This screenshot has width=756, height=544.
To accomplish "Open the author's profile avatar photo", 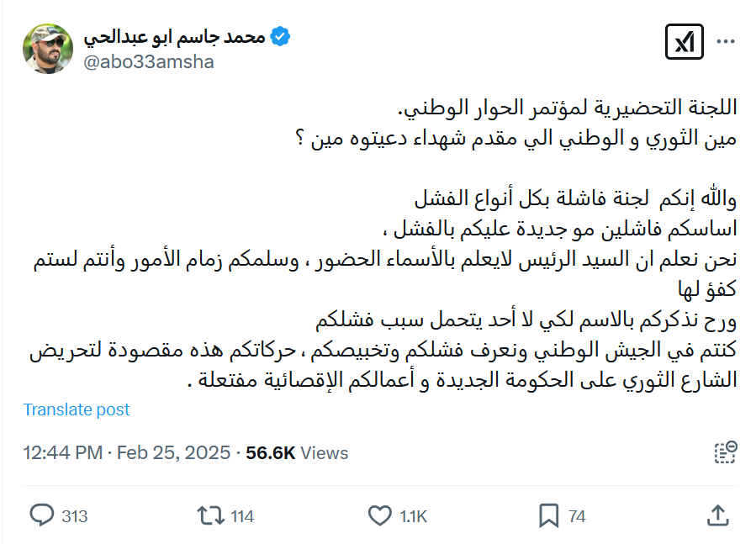I will click(x=48, y=49).
